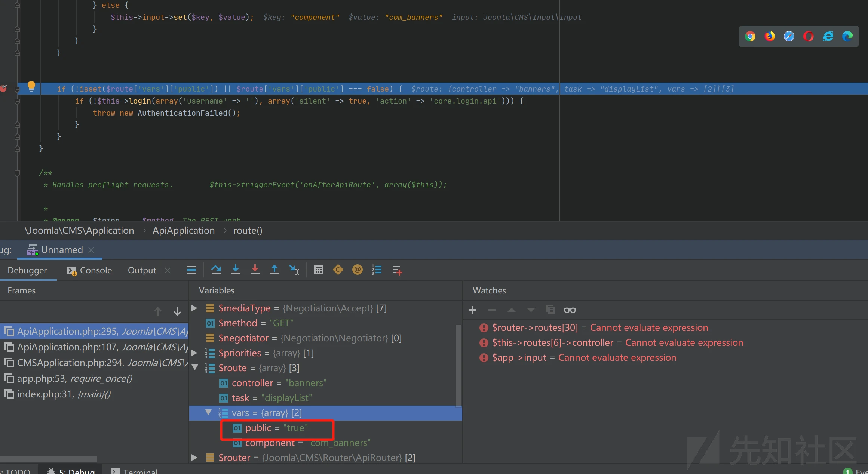Open page in Edge browser icon

pyautogui.click(x=847, y=36)
